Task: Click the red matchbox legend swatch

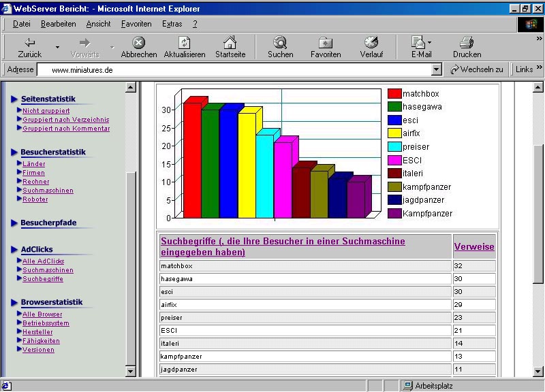Action: [x=394, y=93]
